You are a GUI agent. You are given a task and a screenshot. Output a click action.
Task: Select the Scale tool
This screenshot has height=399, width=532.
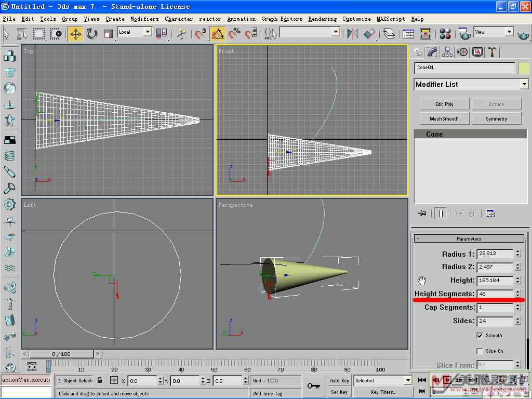(108, 34)
